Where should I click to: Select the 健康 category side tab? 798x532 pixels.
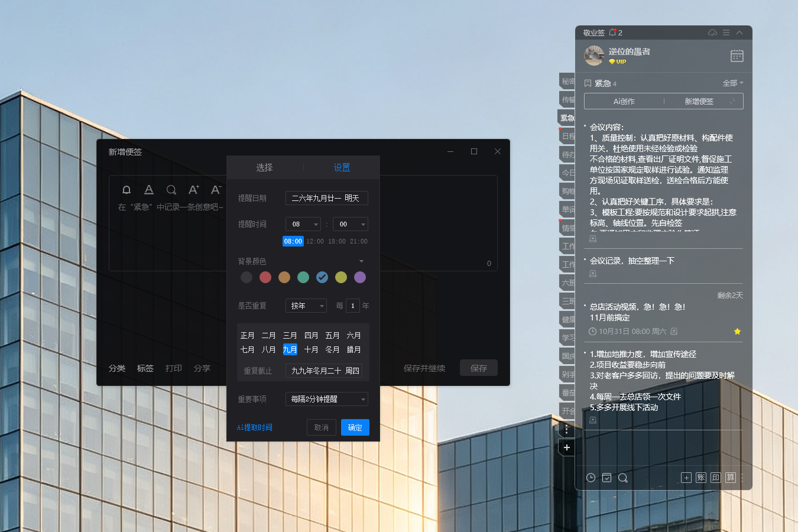567,319
